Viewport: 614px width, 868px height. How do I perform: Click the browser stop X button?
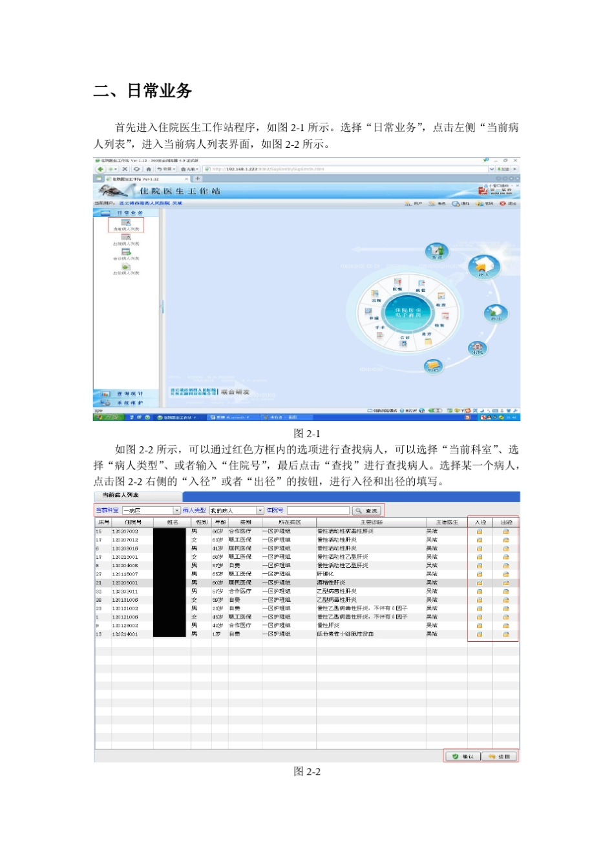click(125, 169)
